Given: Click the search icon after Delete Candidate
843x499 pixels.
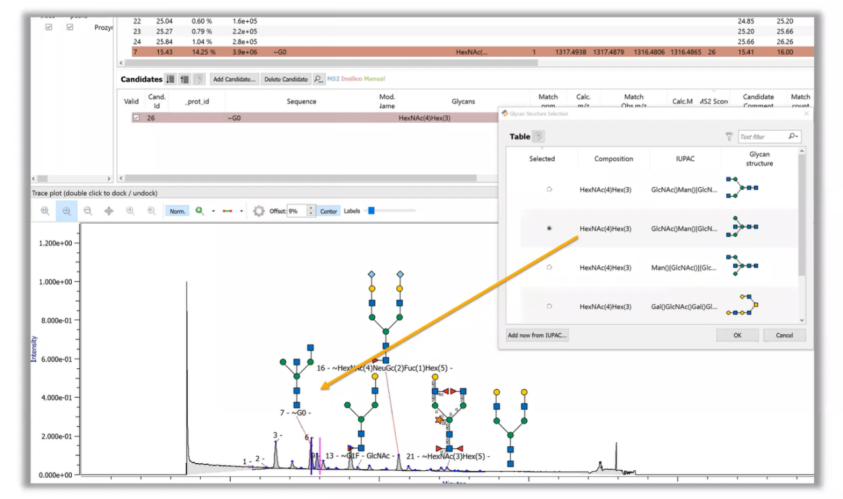Looking at the screenshot, I should (318, 79).
